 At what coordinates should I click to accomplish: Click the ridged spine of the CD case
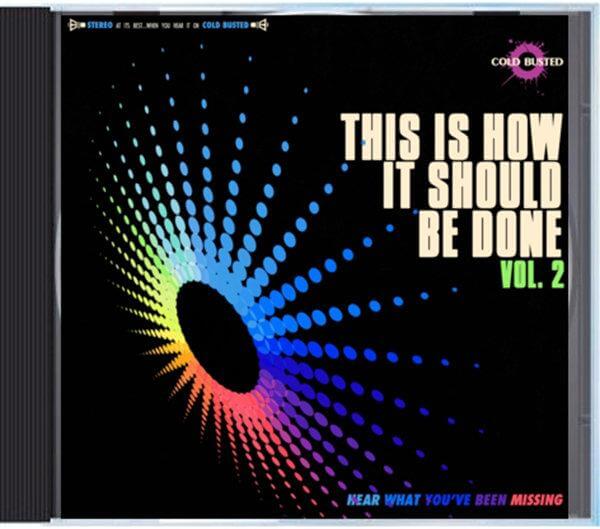click(x=25, y=264)
